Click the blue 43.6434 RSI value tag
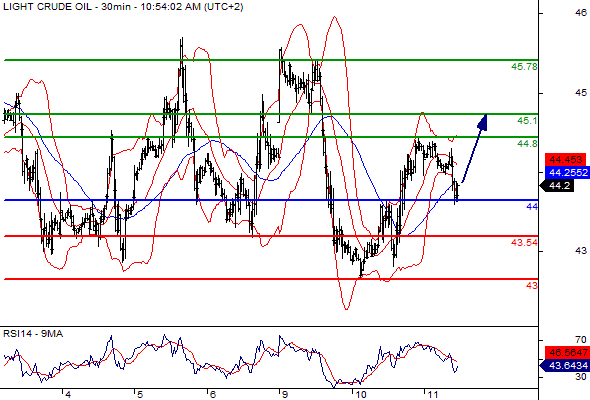Screen dimensions: 590x400 [x=566, y=365]
